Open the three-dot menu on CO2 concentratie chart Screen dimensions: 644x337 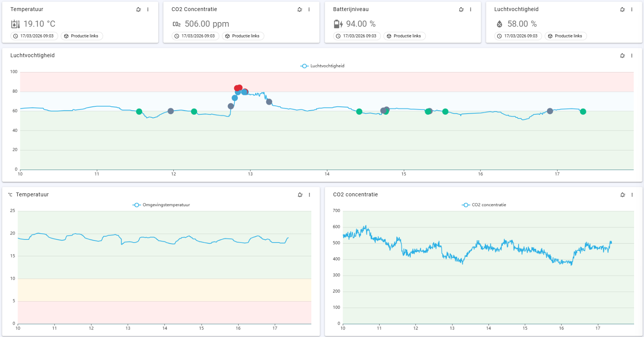(x=632, y=195)
